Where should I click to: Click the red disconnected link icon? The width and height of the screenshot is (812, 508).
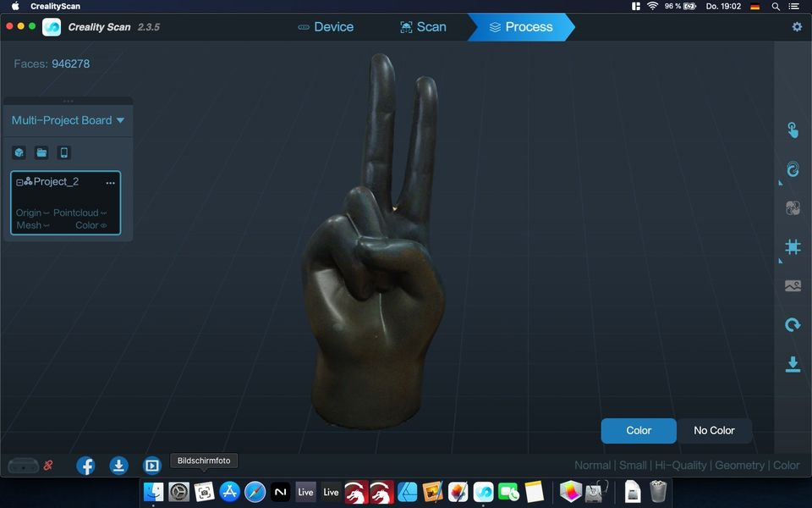pyautogui.click(x=48, y=466)
